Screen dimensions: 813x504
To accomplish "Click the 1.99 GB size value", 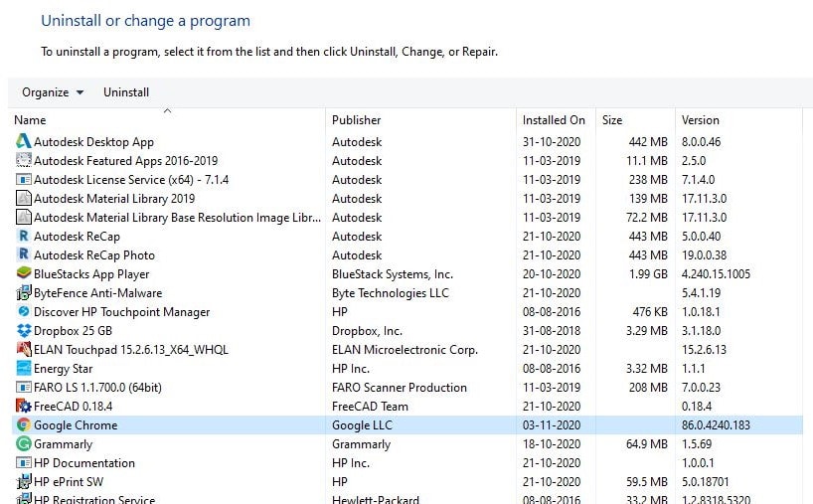I will pyautogui.click(x=648, y=273).
